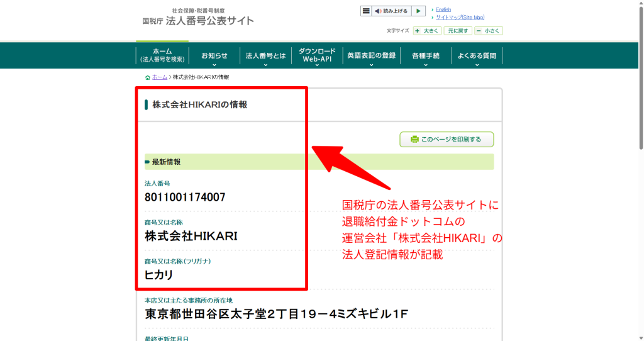The height and width of the screenshot is (341, 644).
Task: Select the ホーム (法人番号を検索) nav tab
Action: click(x=162, y=55)
